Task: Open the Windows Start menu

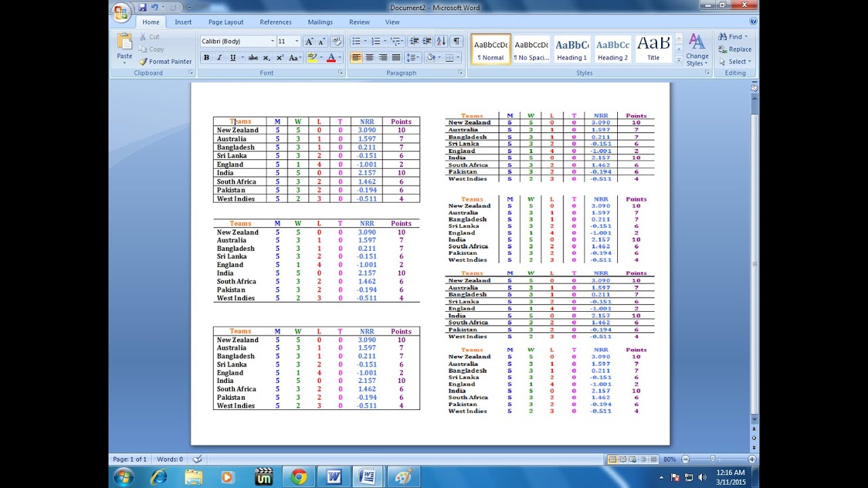Action: point(124,476)
